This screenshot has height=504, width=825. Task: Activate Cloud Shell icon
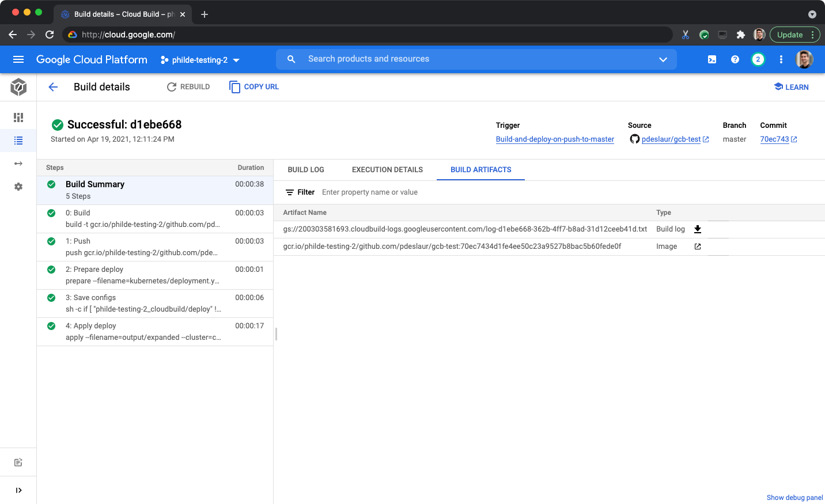click(x=712, y=59)
